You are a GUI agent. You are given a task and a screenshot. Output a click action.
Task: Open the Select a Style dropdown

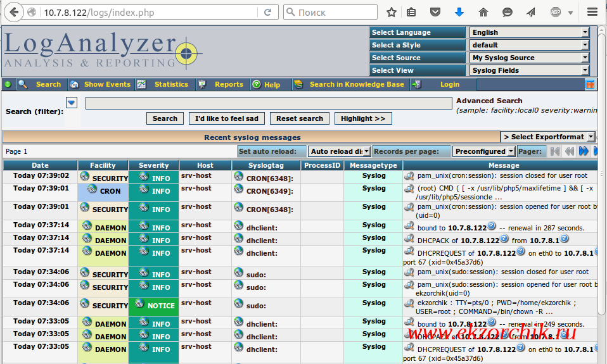pyautogui.click(x=530, y=45)
